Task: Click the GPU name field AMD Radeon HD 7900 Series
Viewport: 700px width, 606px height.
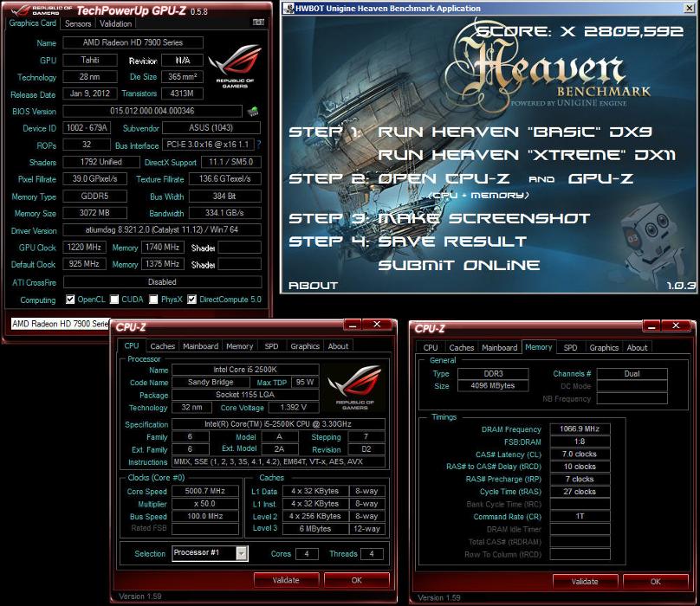Action: [133, 42]
